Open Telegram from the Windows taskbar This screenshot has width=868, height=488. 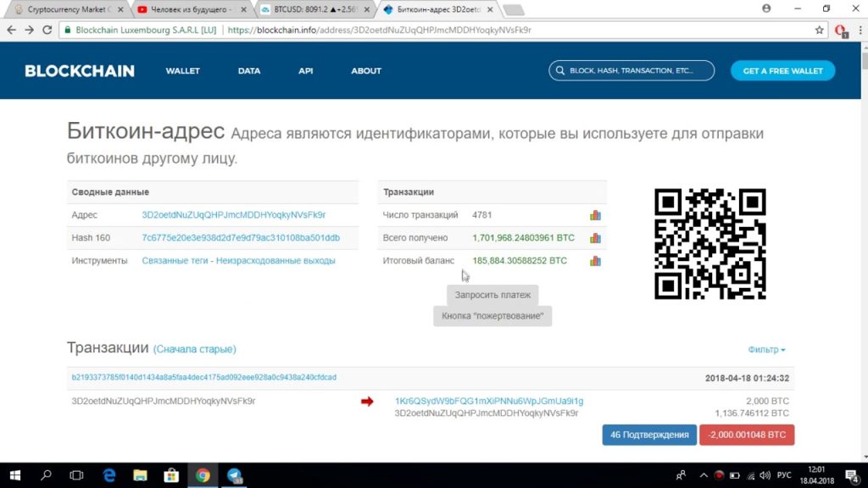(x=235, y=475)
